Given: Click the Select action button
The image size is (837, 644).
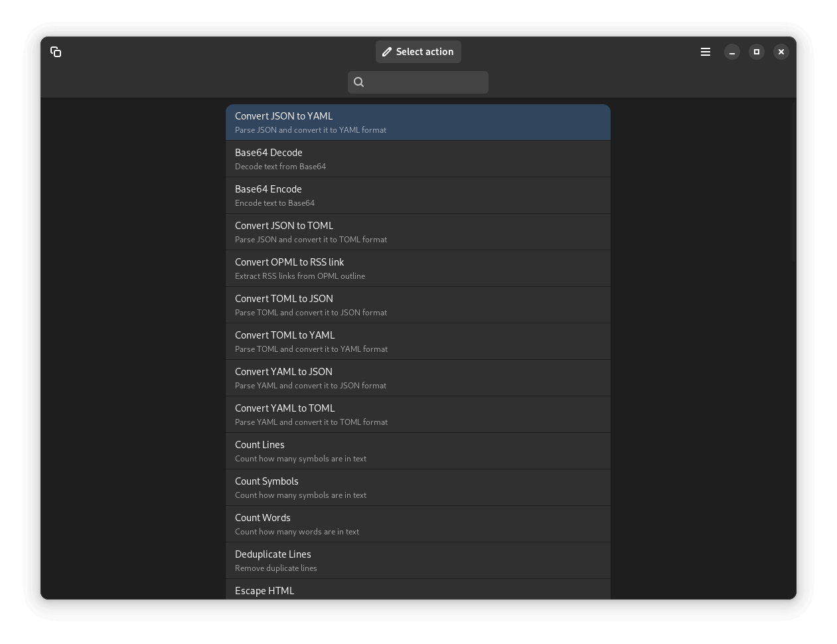Looking at the screenshot, I should [418, 52].
